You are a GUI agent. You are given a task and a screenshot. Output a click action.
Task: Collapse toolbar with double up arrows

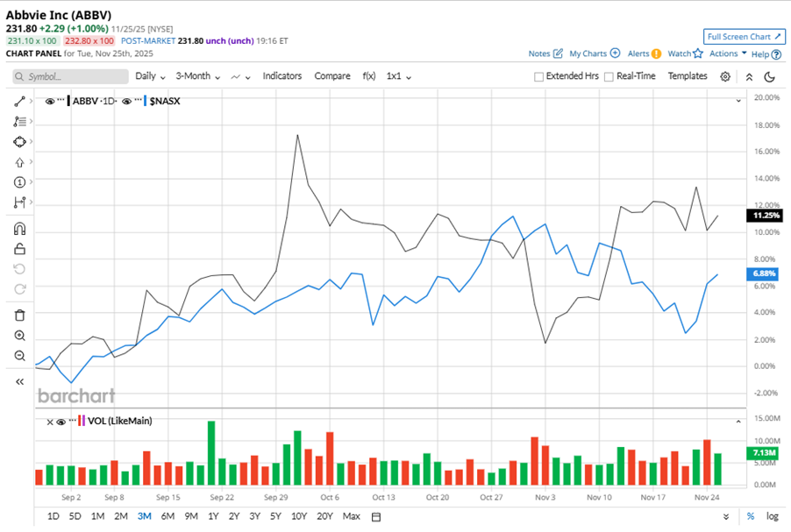pyautogui.click(x=749, y=77)
